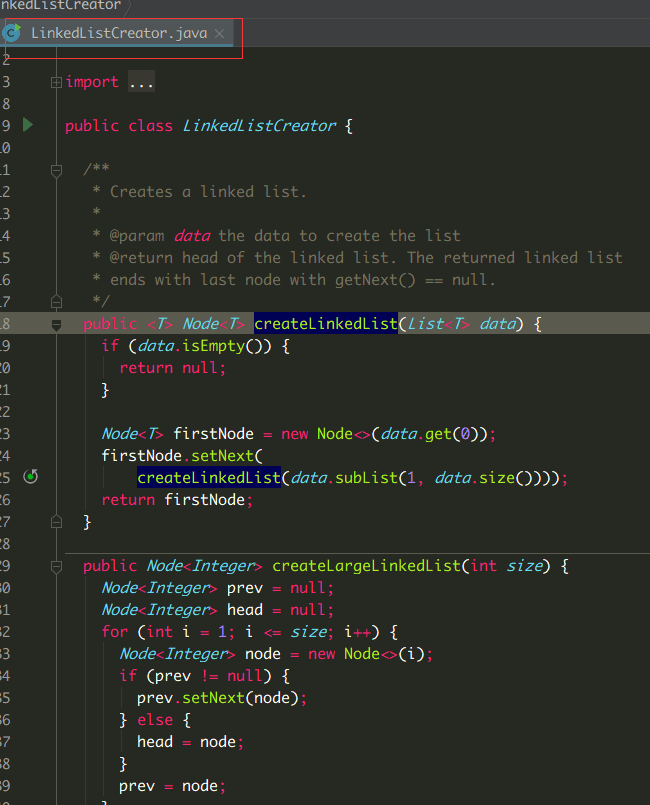
Task: Click the 'prev = node;' assignment
Action: (x=173, y=786)
